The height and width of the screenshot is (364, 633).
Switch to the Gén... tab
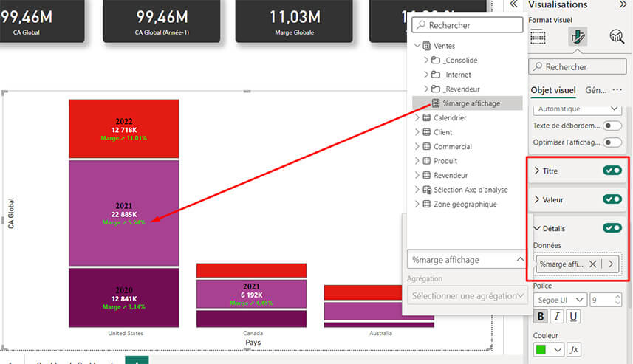[x=596, y=90]
